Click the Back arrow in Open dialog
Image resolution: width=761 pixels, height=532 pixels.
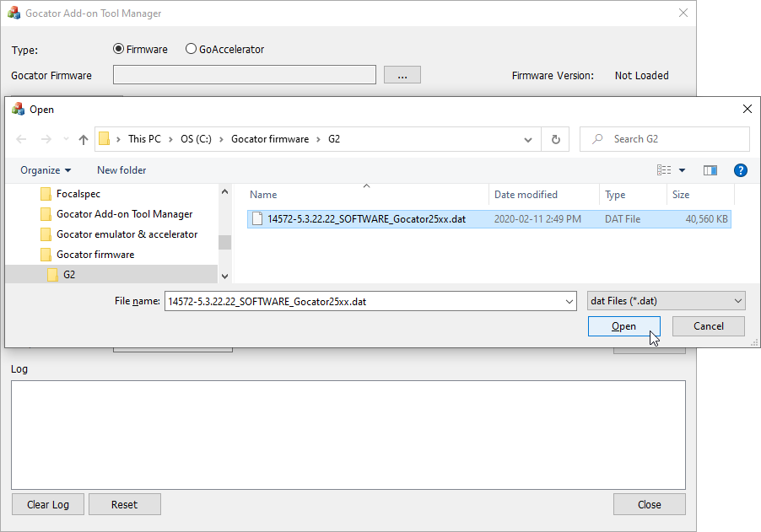coord(21,139)
